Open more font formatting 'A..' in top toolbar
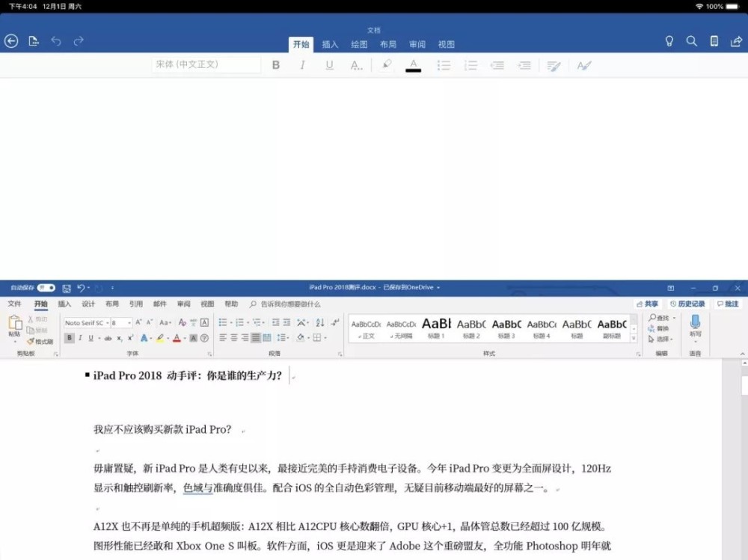 pyautogui.click(x=356, y=65)
